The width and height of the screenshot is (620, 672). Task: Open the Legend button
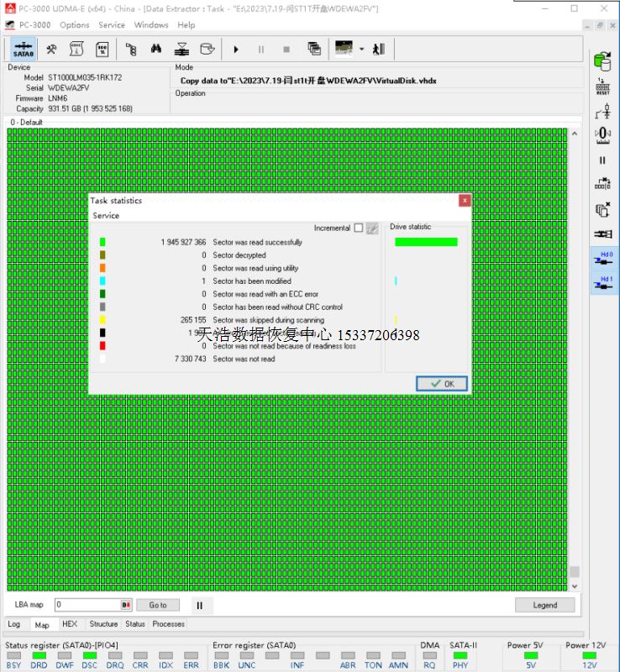544,605
